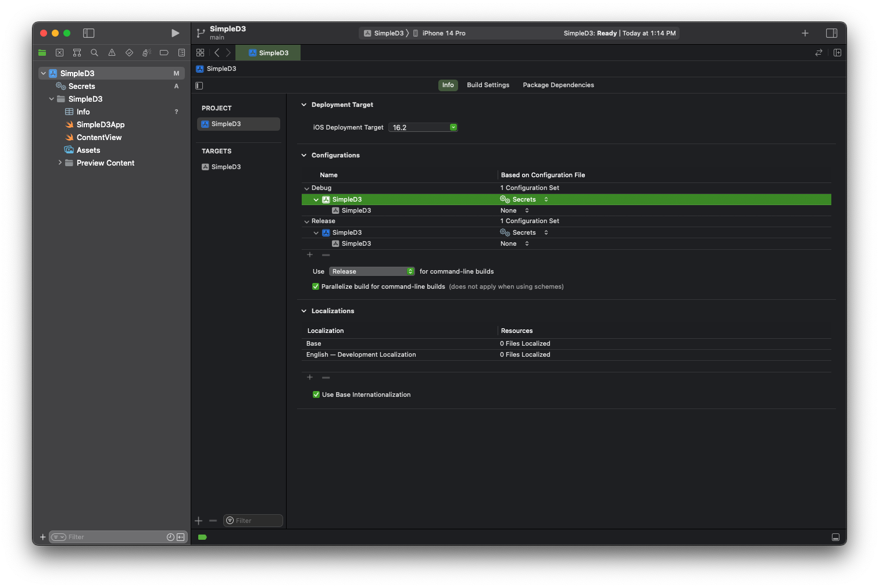
Task: Open the Symbol navigator
Action: (x=77, y=53)
